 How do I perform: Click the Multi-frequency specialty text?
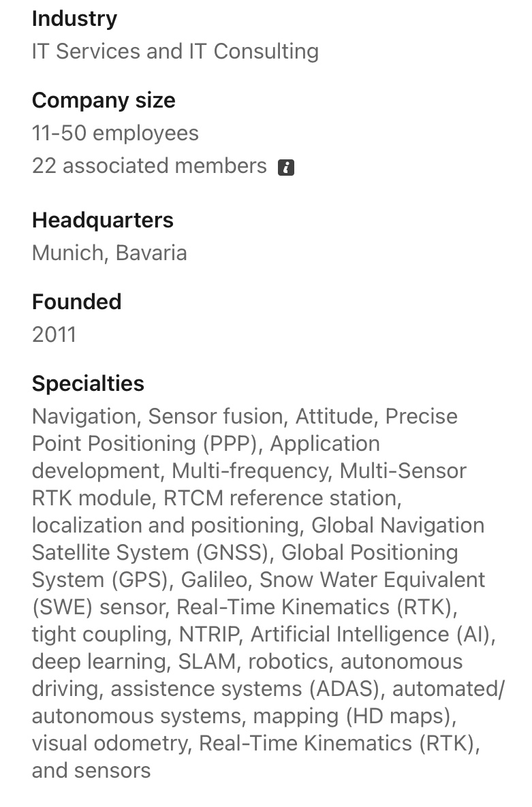[x=250, y=471]
